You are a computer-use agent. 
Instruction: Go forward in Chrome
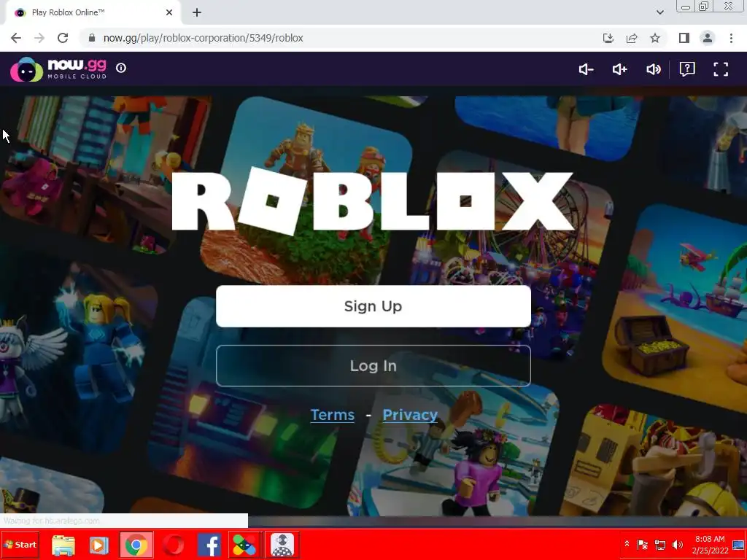coord(39,38)
